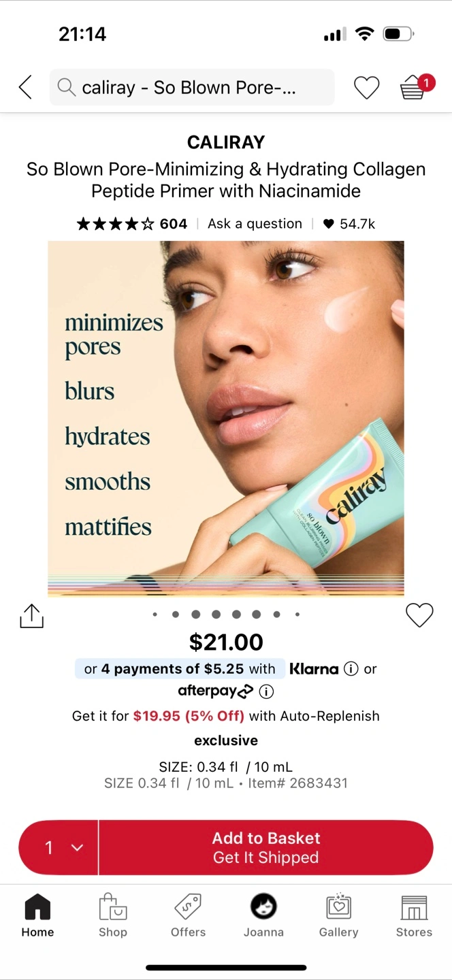Tap Klarna info icon
This screenshot has width=452, height=980.
point(351,669)
